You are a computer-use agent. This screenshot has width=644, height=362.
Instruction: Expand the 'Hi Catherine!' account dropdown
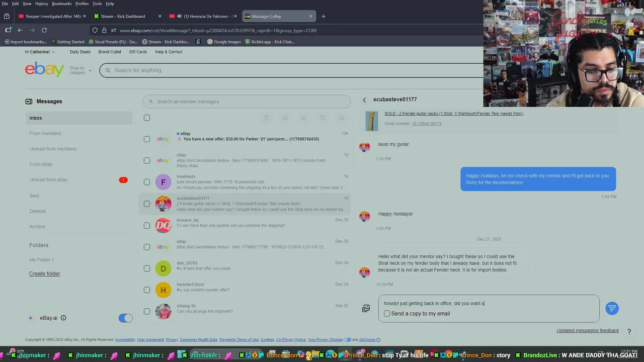(x=40, y=52)
